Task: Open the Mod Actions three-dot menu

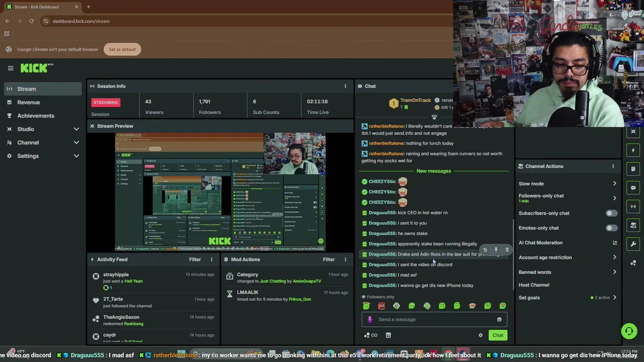Action: click(x=345, y=259)
